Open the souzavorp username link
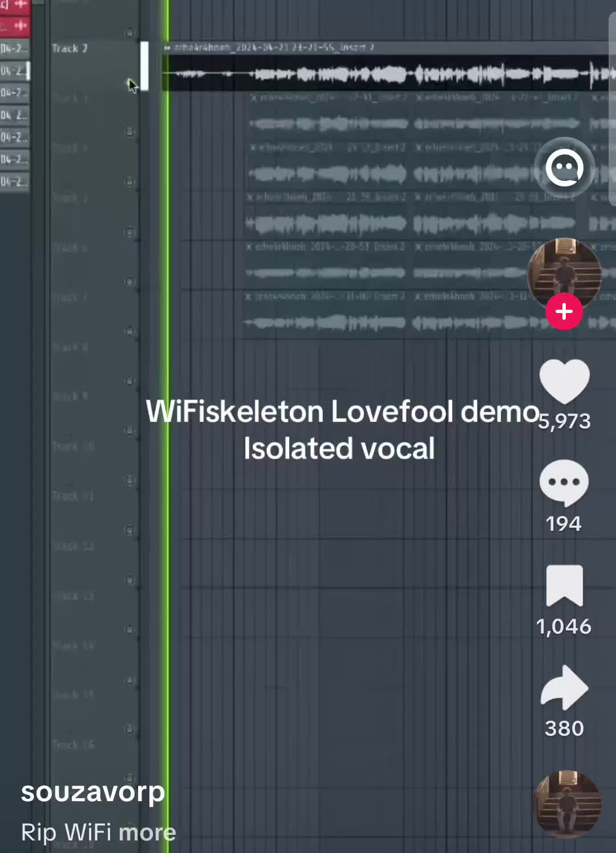Screen dimensions: 616x853 93,792
